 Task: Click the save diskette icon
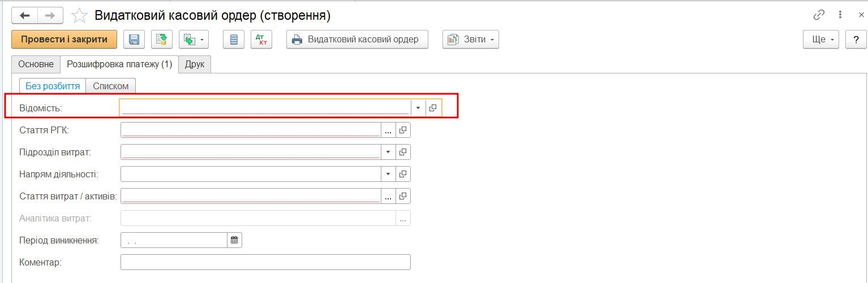[x=134, y=40]
